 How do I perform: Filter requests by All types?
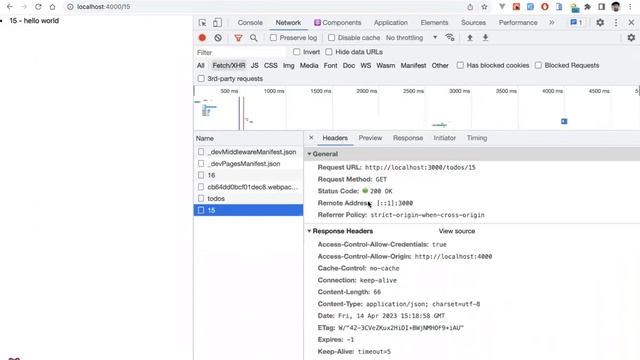(x=200, y=65)
